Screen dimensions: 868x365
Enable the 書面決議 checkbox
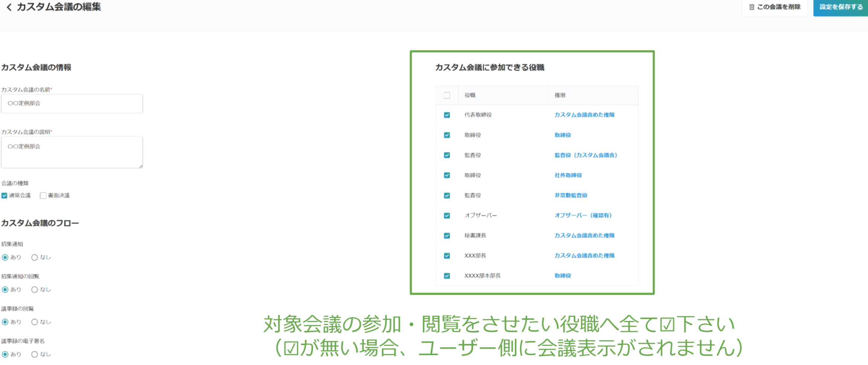tap(43, 196)
